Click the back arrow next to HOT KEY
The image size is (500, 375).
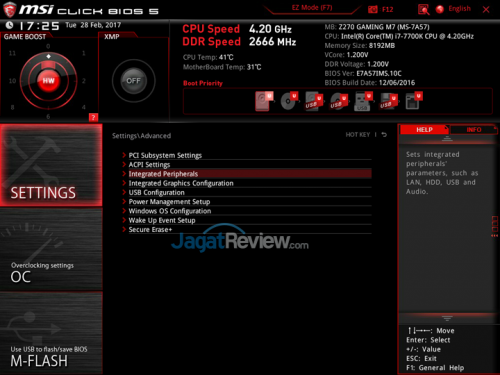[x=384, y=135]
